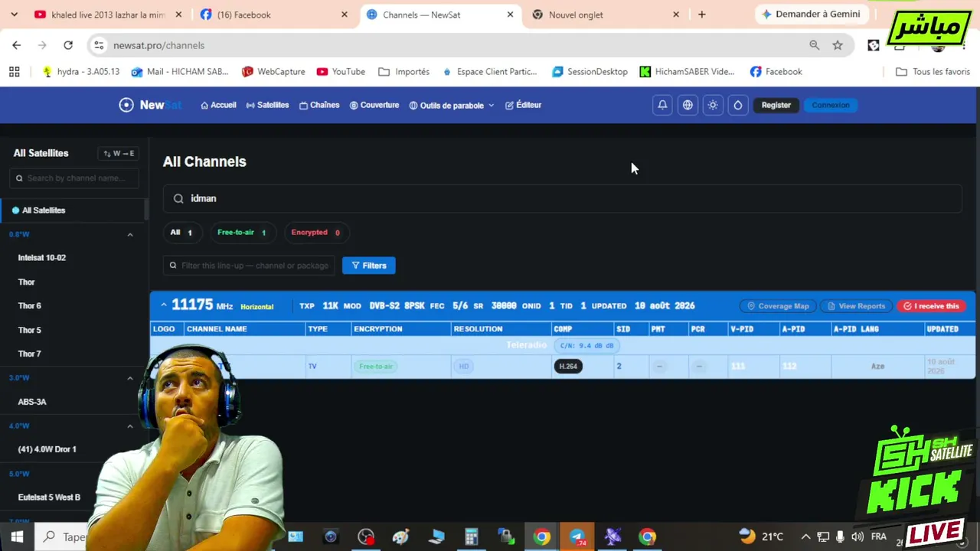
Task: Bookmark this page with the star icon
Action: click(838, 45)
